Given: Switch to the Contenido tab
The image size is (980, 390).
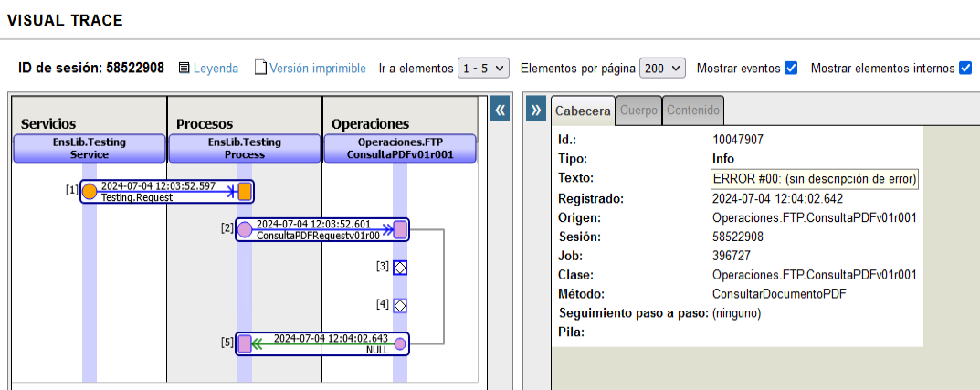Looking at the screenshot, I should pos(693,111).
